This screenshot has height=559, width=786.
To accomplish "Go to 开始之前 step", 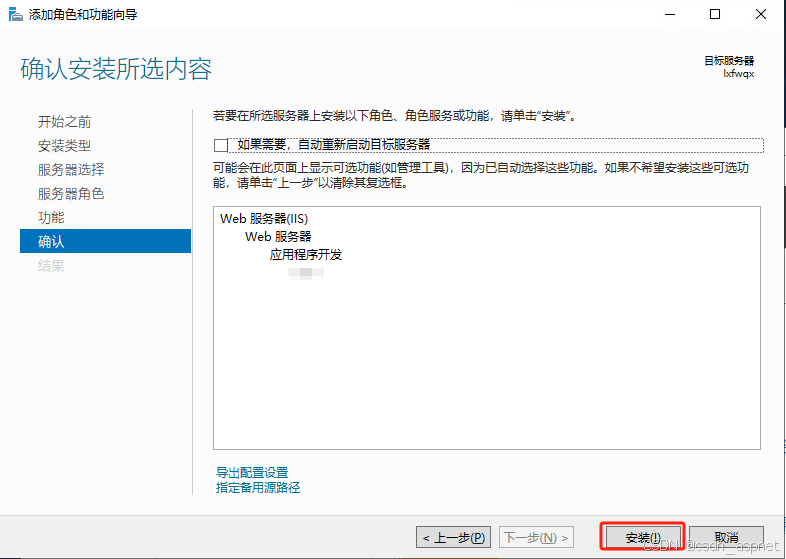I will tap(64, 122).
